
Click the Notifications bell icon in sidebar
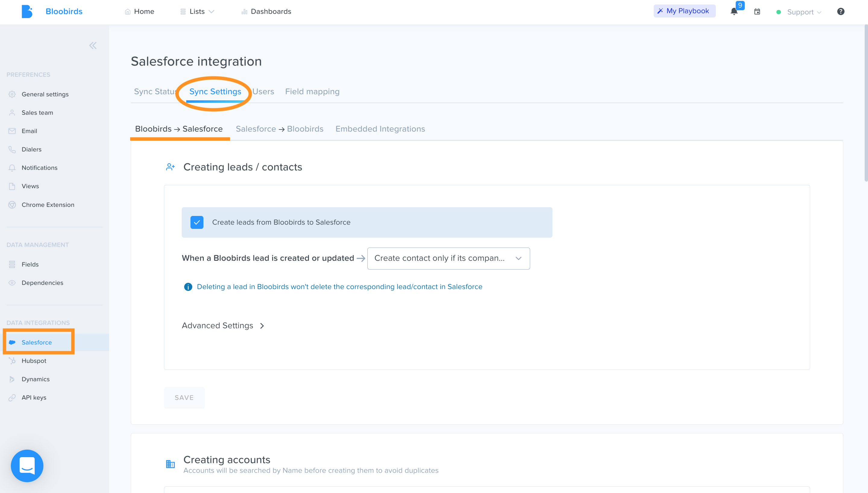(x=12, y=168)
